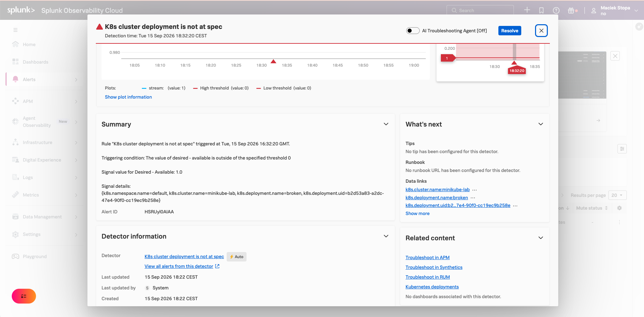Close the alert details dialog
The height and width of the screenshot is (317, 644).
pyautogui.click(x=541, y=31)
